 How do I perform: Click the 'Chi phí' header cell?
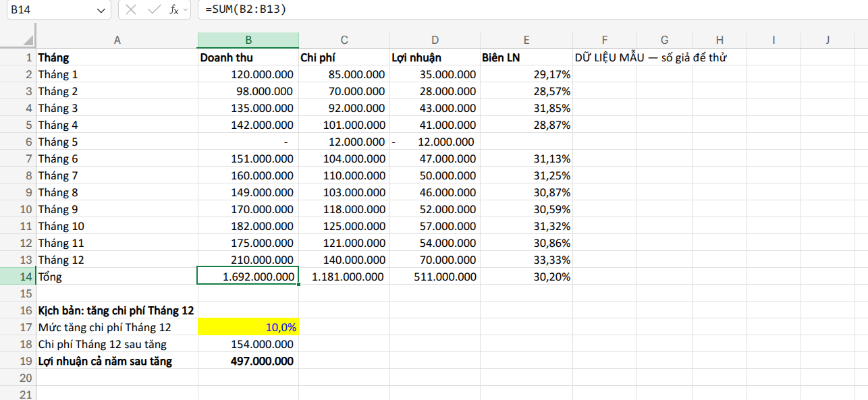click(344, 57)
